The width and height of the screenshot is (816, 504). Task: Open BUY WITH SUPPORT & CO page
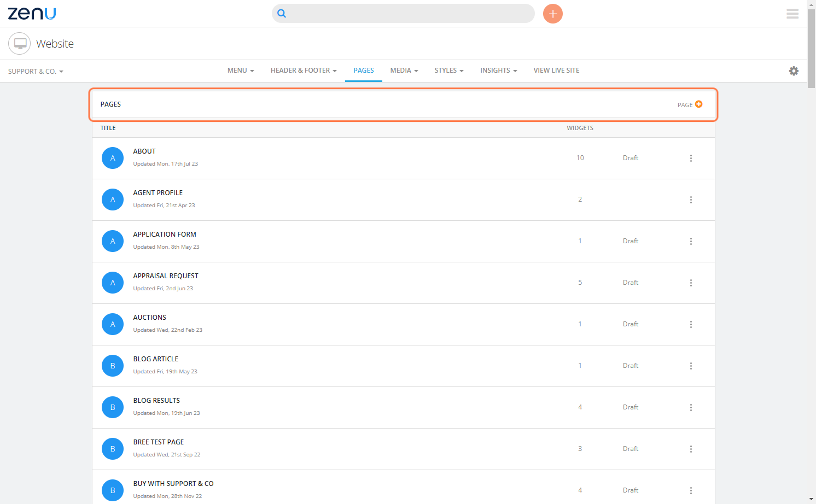click(173, 484)
